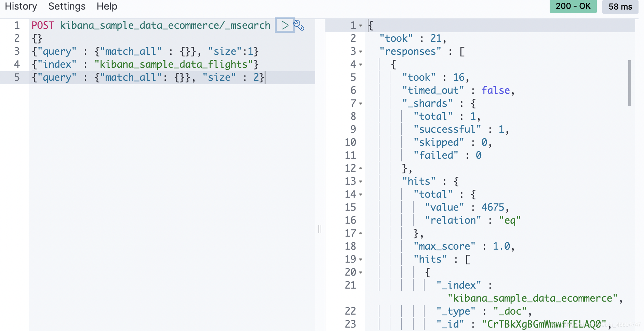Click the "took" : 21 line

[413, 38]
